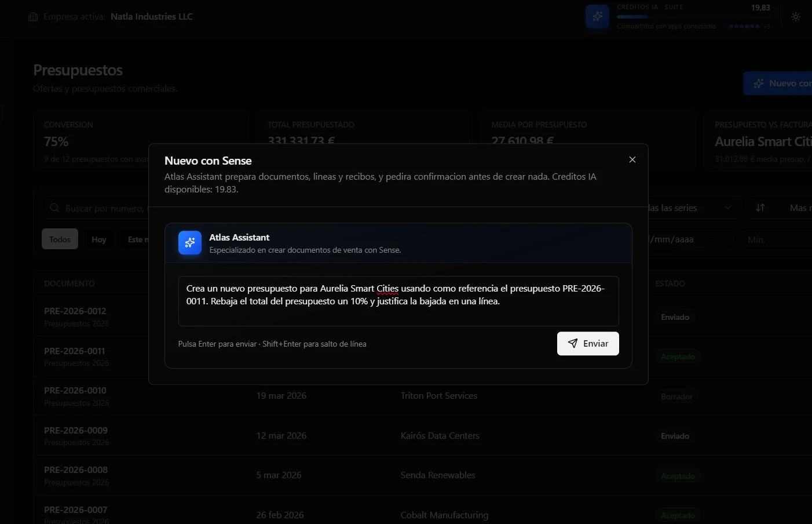Click the search magnifier icon
This screenshot has width=812, height=524.
point(54,208)
